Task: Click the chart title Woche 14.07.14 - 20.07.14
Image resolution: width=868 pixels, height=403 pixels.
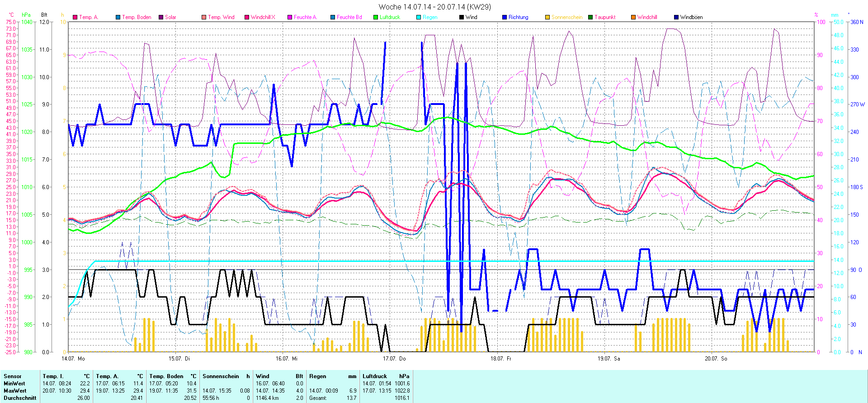Action: 434,7
